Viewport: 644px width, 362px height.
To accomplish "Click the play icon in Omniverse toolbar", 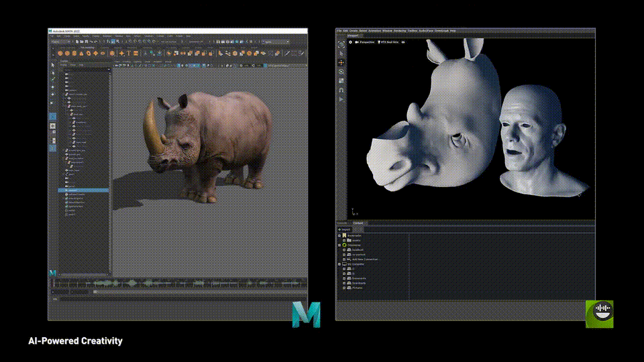I will pos(341,99).
